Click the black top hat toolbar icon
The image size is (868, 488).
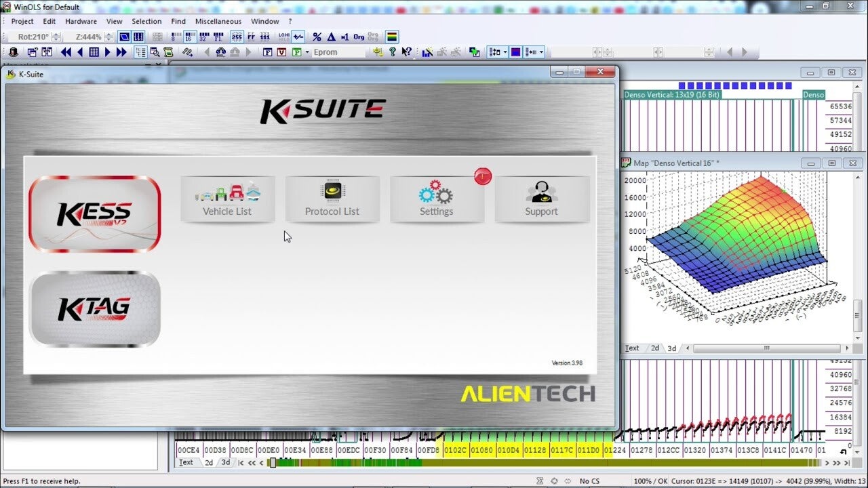coord(14,52)
